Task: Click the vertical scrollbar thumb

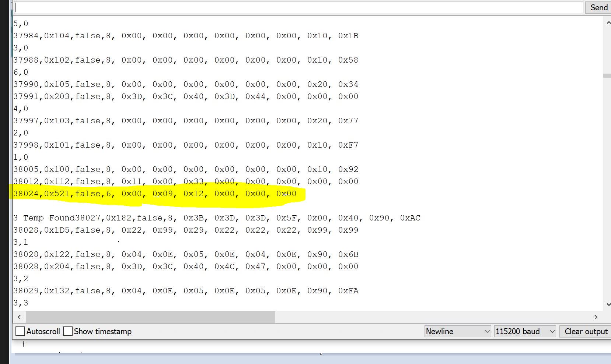Action: pos(607,75)
